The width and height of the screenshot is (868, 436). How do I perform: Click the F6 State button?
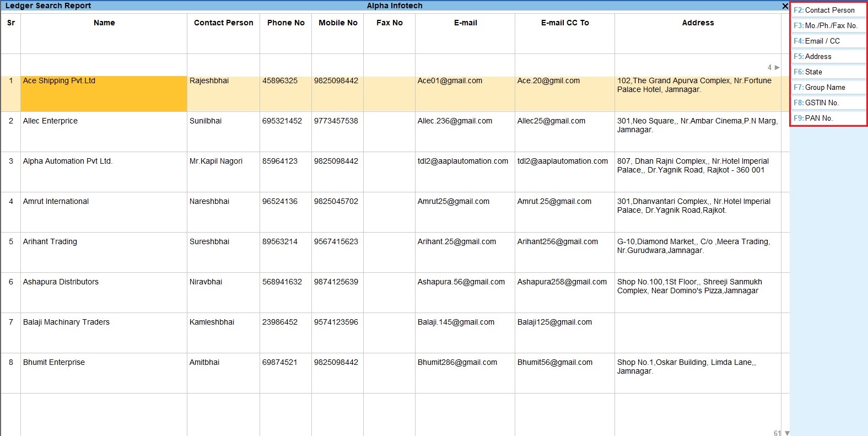[828, 72]
